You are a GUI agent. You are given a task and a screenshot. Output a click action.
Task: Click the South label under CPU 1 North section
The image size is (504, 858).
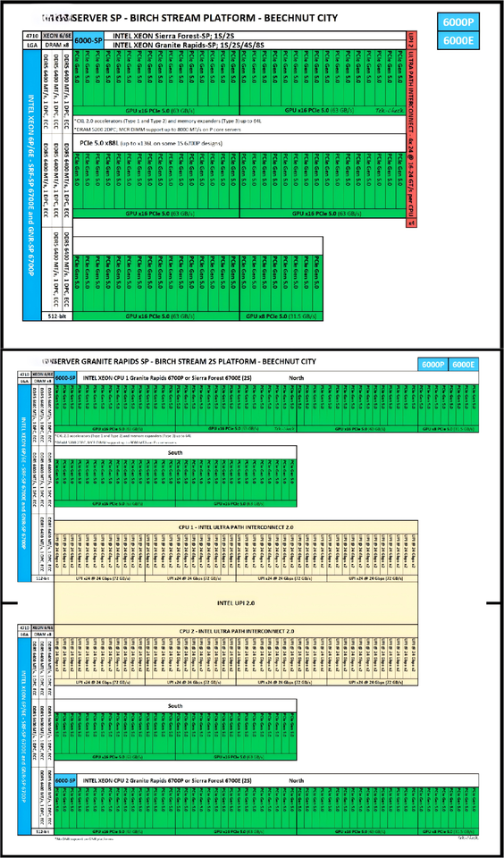(176, 452)
